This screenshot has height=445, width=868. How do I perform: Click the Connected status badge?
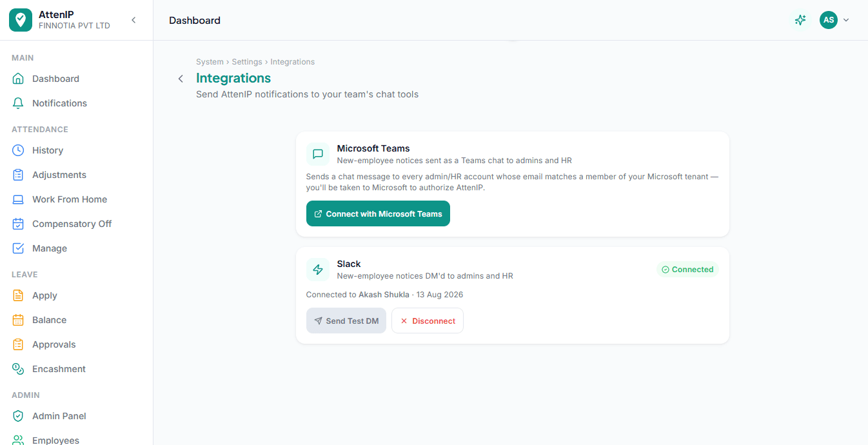[x=687, y=270]
